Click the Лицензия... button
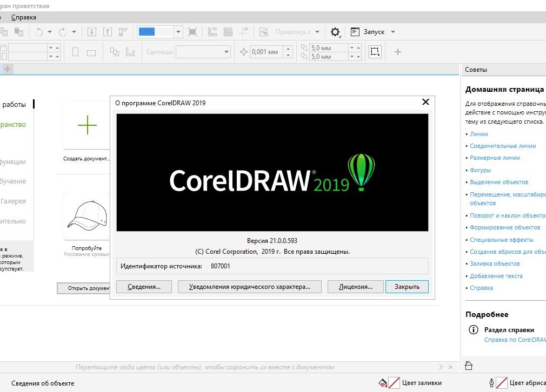 coord(356,287)
